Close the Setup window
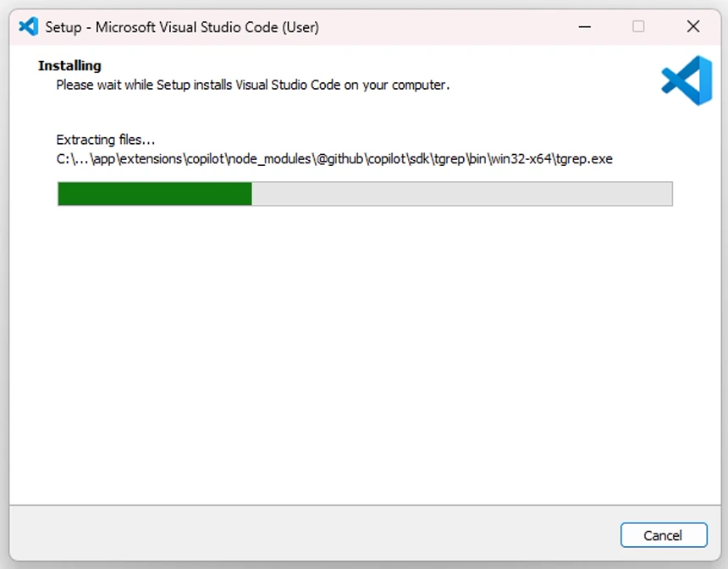Viewport: 728px width, 569px height. click(x=693, y=26)
